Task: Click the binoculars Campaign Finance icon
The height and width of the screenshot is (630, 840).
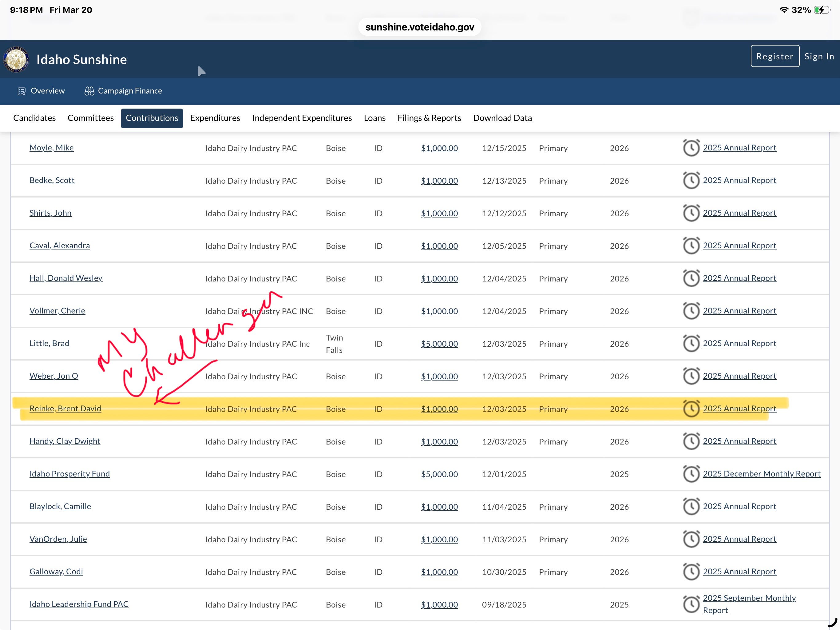Action: [x=89, y=91]
